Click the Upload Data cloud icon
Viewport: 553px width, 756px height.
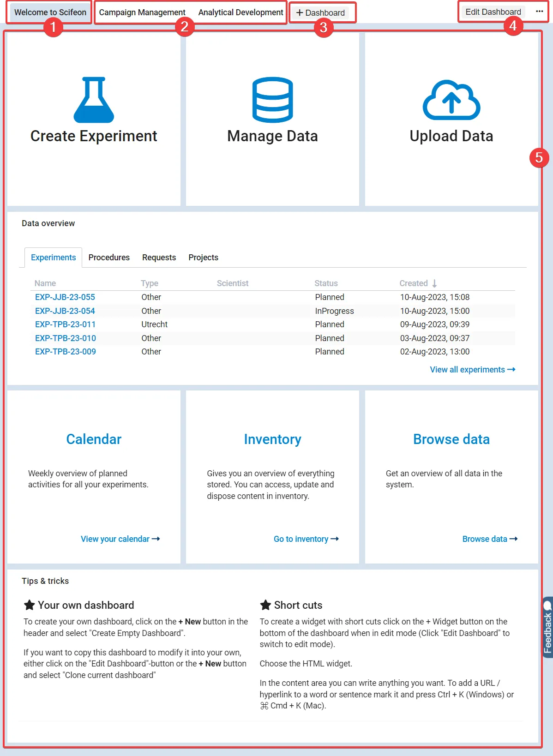click(451, 100)
